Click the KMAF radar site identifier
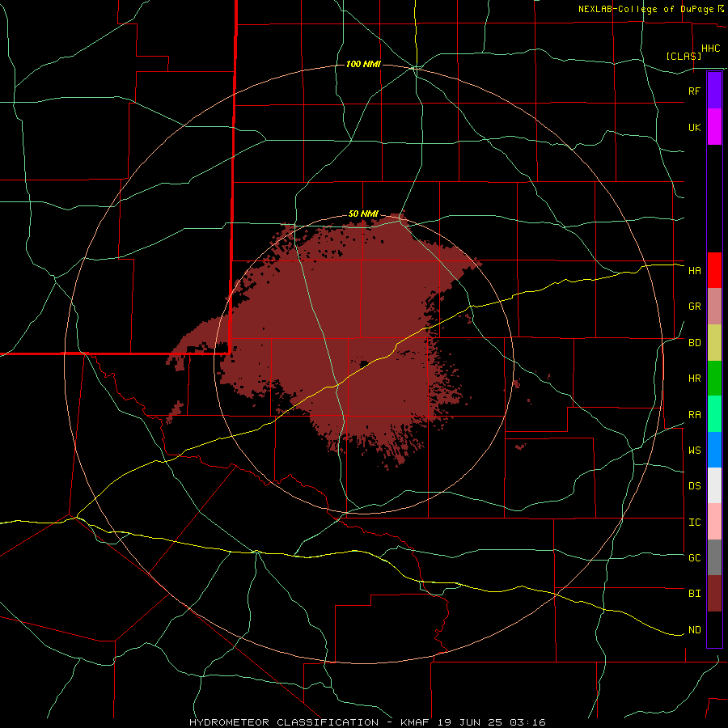The image size is (728, 728). pos(417,722)
